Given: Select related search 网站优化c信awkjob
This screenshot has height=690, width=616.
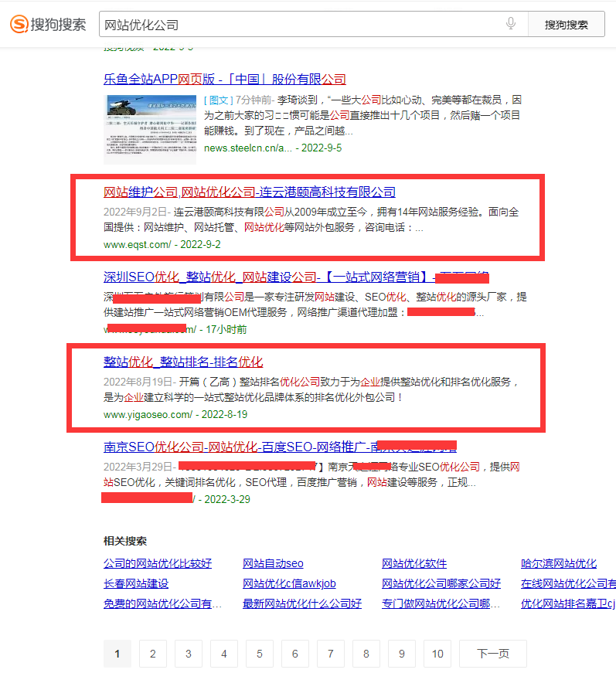Looking at the screenshot, I should [289, 583].
